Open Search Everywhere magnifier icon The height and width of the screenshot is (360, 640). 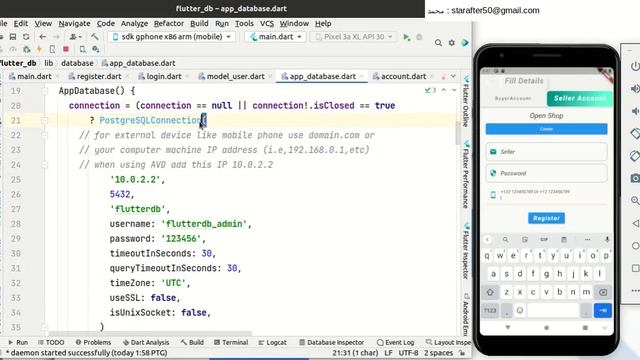(438, 42)
